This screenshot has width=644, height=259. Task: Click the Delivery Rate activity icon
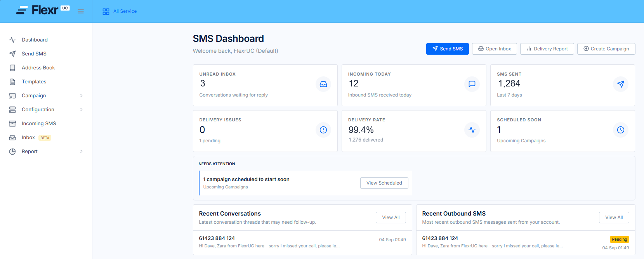pyautogui.click(x=472, y=130)
